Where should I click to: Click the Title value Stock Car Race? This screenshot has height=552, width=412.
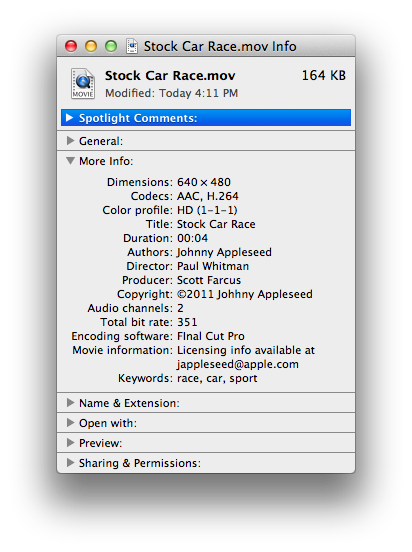point(216,224)
